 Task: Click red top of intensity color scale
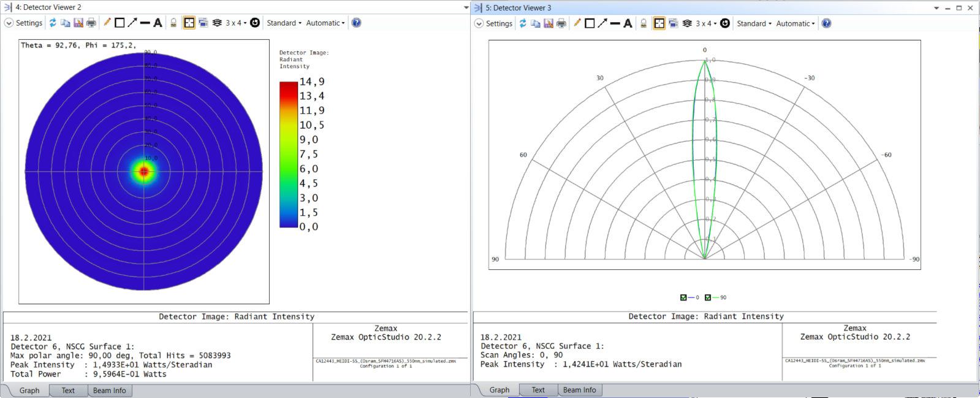289,86
